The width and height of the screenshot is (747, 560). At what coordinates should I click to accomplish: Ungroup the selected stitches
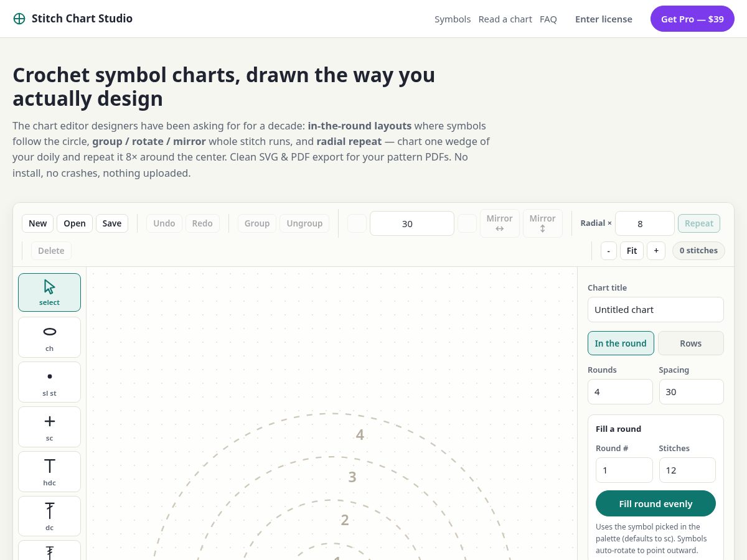[x=304, y=223]
